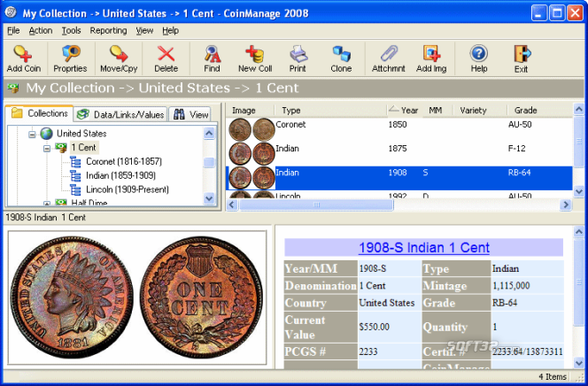
Task: Click the Grade column header
Action: pos(539,110)
